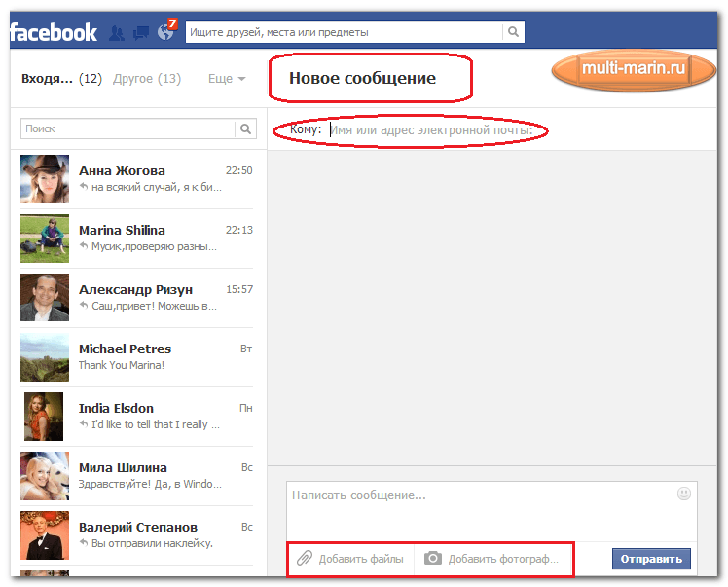Click the reply arrow under Анна Жогова
This screenshot has height=587, width=728.
point(84,186)
